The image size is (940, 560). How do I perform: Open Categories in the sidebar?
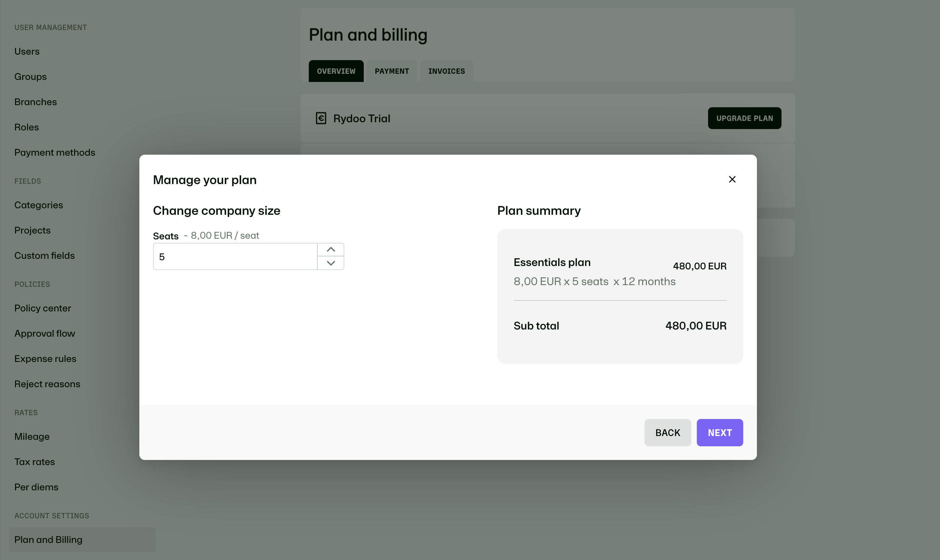coord(39,205)
